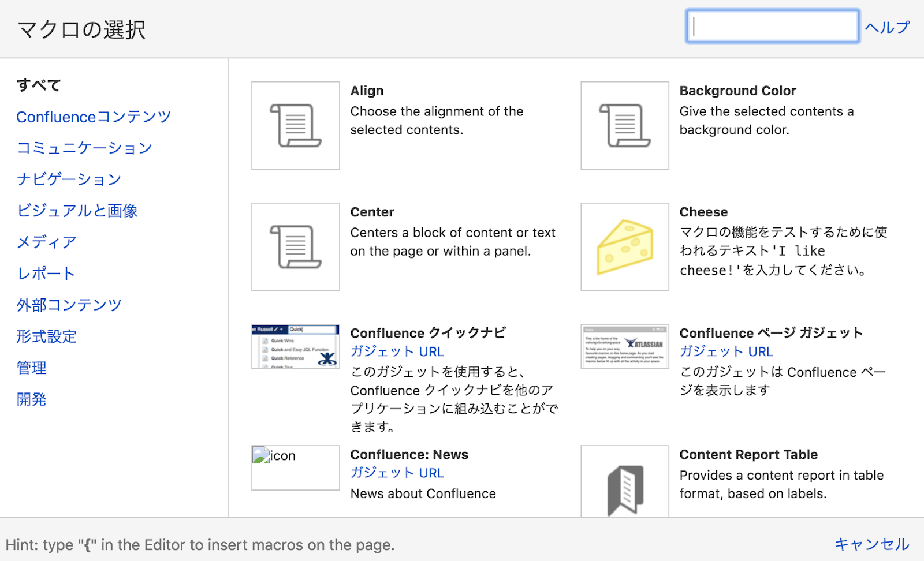Open the 管理 category
The image size is (924, 561).
(31, 368)
